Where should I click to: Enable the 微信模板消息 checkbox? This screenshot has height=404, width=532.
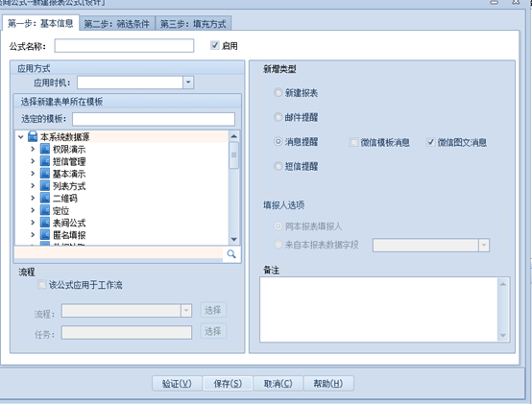[353, 142]
